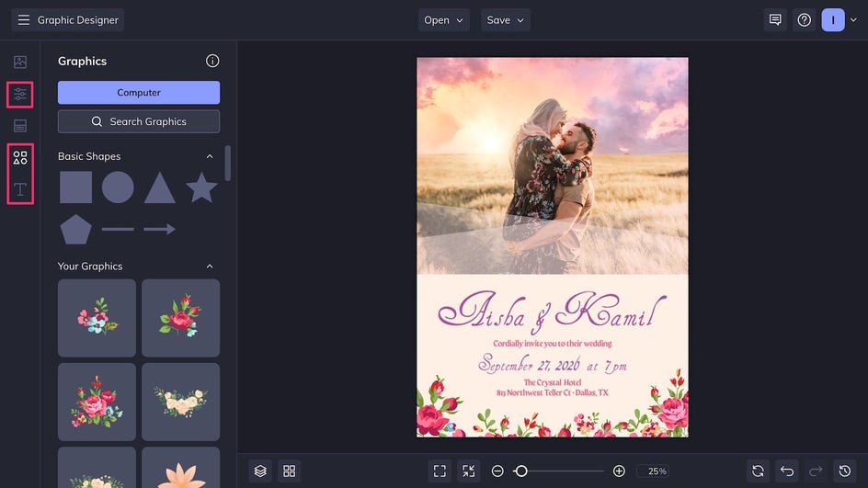Add the circle basic shape
The image size is (868, 488).
click(x=118, y=187)
